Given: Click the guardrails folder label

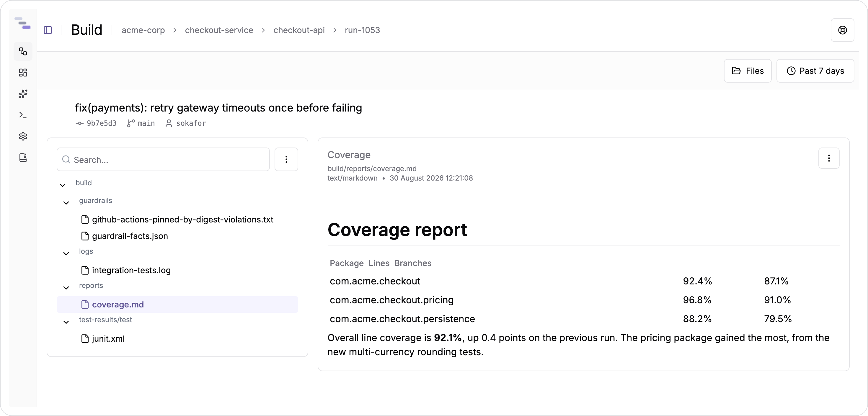Looking at the screenshot, I should [96, 201].
